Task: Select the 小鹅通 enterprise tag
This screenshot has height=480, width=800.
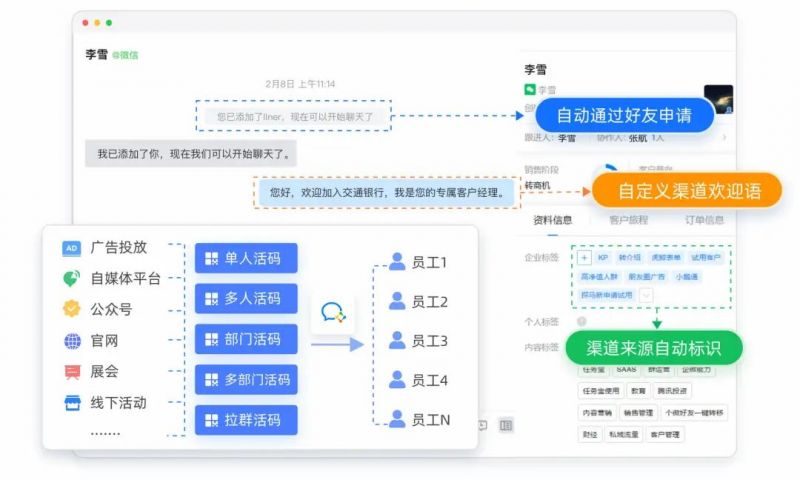Action: coord(686,276)
